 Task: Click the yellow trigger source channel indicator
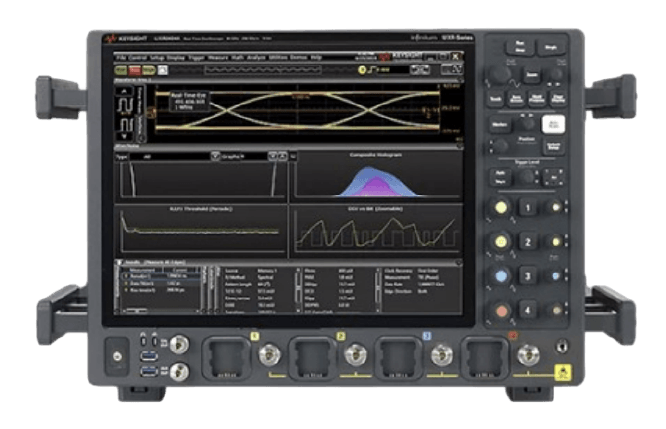pyautogui.click(x=362, y=70)
